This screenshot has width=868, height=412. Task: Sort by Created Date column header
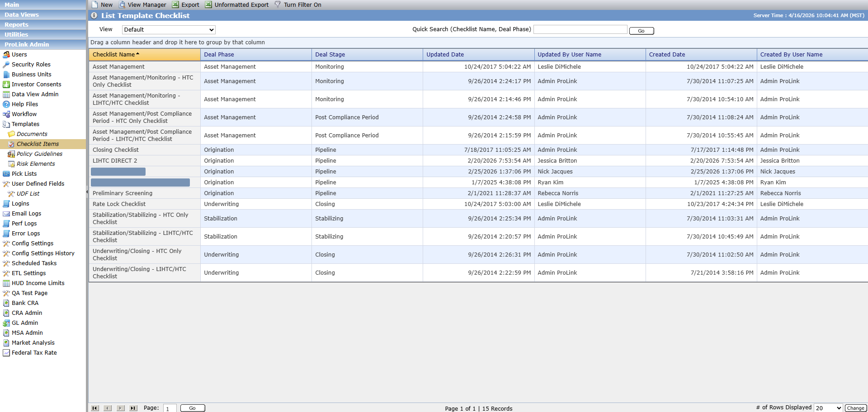(x=701, y=55)
